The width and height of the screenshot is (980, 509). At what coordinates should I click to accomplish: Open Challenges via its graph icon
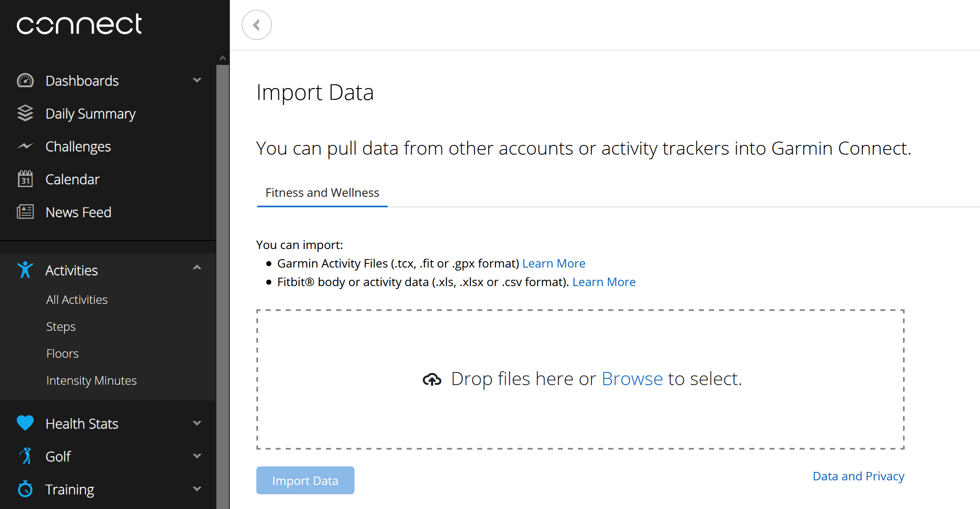[x=25, y=146]
